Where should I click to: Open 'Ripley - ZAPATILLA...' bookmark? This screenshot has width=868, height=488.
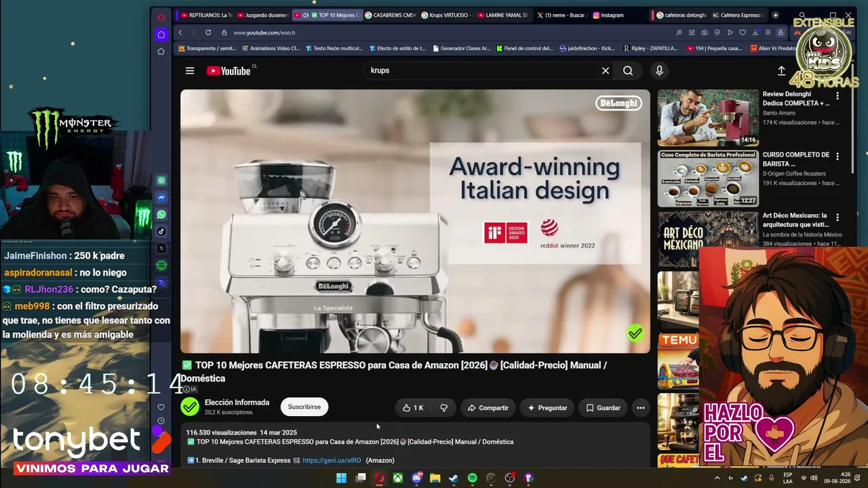[650, 49]
